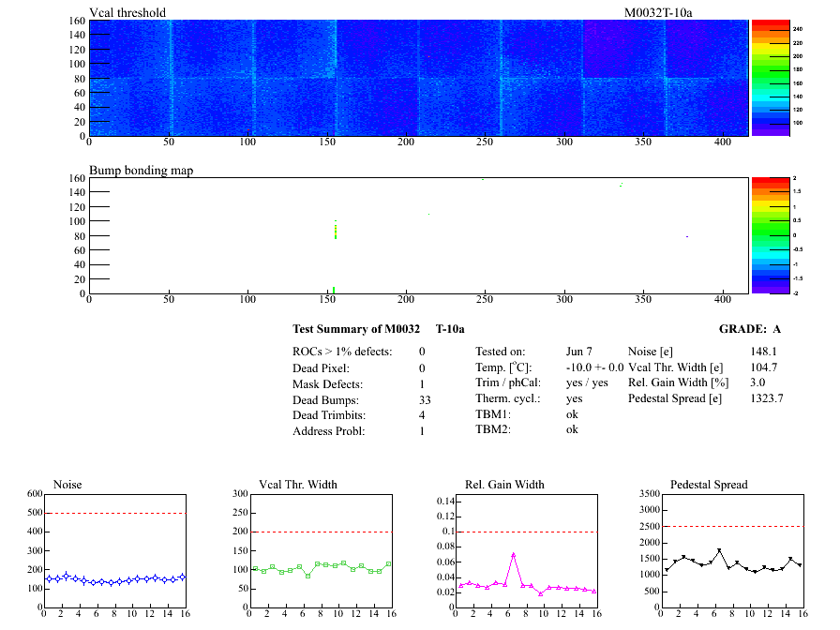Screen dimensions: 840x630
Task: Select the Test Summary of M0032 heading
Action: tap(379, 329)
